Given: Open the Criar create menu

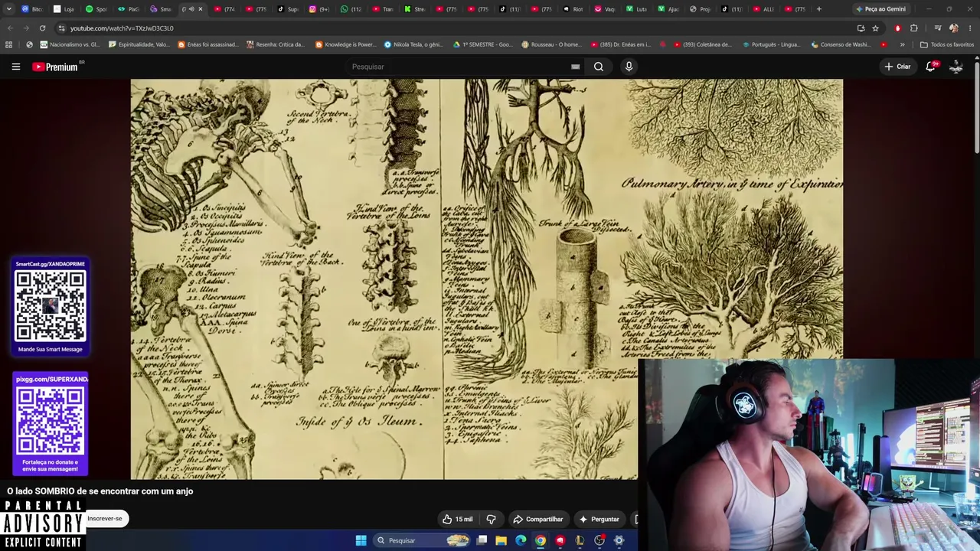Looking at the screenshot, I should (x=897, y=67).
